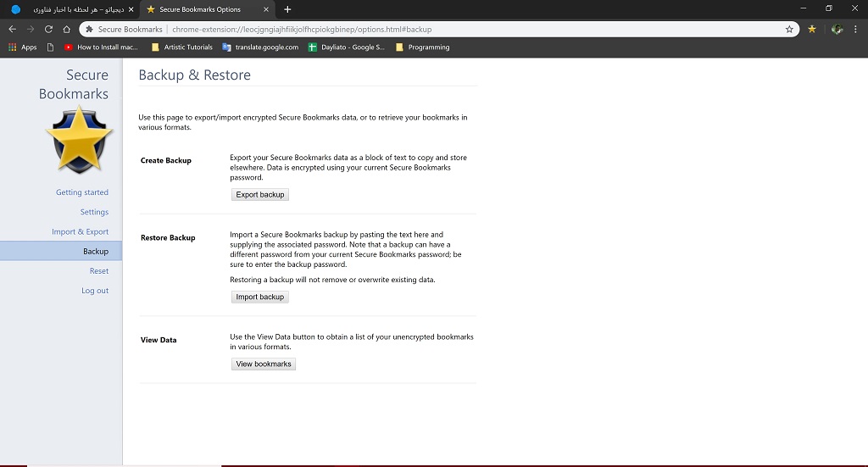Click the Export backup button
868x467 pixels.
tap(260, 195)
